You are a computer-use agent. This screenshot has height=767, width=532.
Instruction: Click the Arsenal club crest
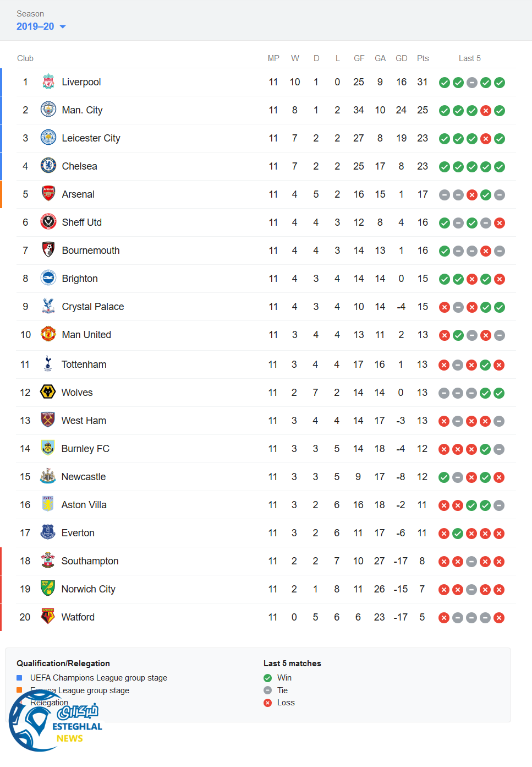(48, 194)
